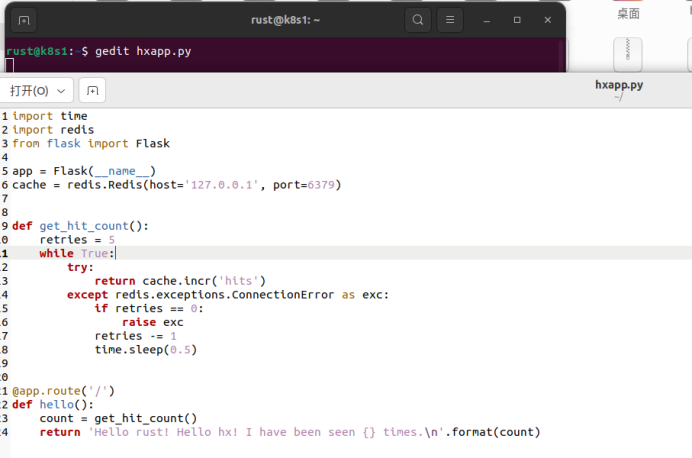Expand the 打开(O) dropdown arrow
Screen dimensions: 692x458
61,91
